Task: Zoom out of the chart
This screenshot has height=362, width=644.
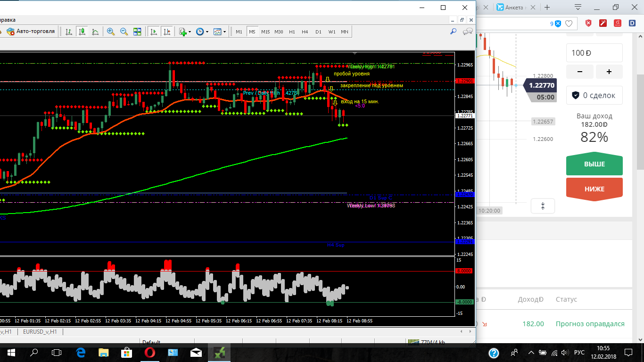Action: [x=124, y=32]
